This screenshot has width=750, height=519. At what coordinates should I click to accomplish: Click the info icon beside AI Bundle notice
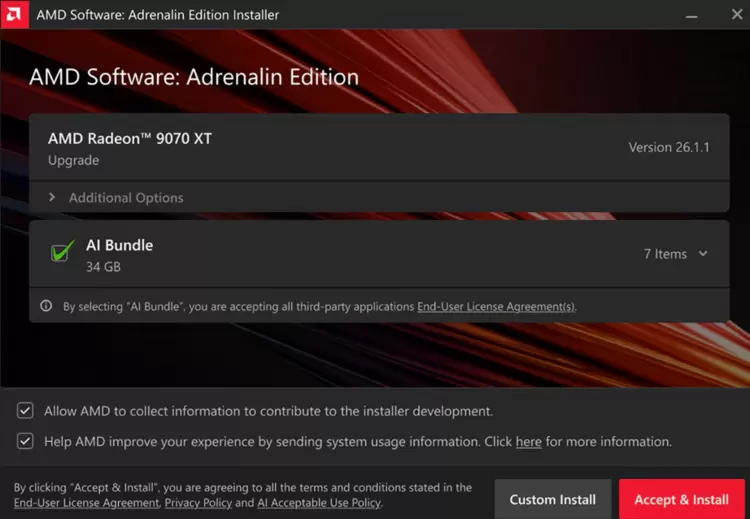[46, 307]
